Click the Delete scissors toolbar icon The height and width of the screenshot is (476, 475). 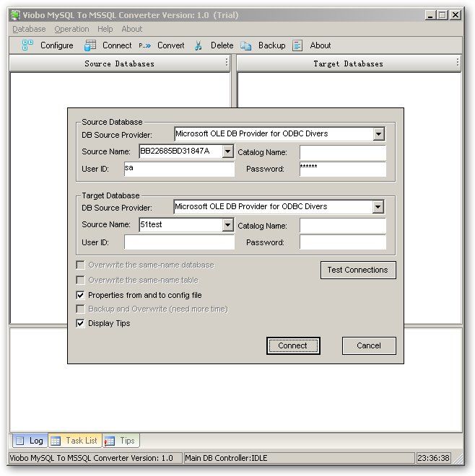coord(198,45)
